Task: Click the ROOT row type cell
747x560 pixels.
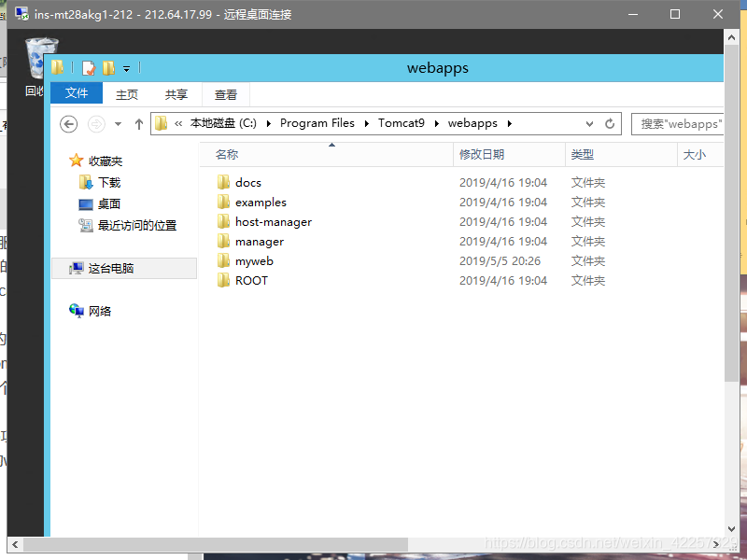Action: click(588, 281)
